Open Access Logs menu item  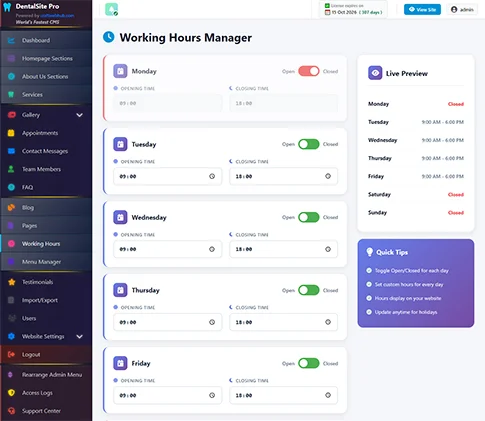coord(46,393)
